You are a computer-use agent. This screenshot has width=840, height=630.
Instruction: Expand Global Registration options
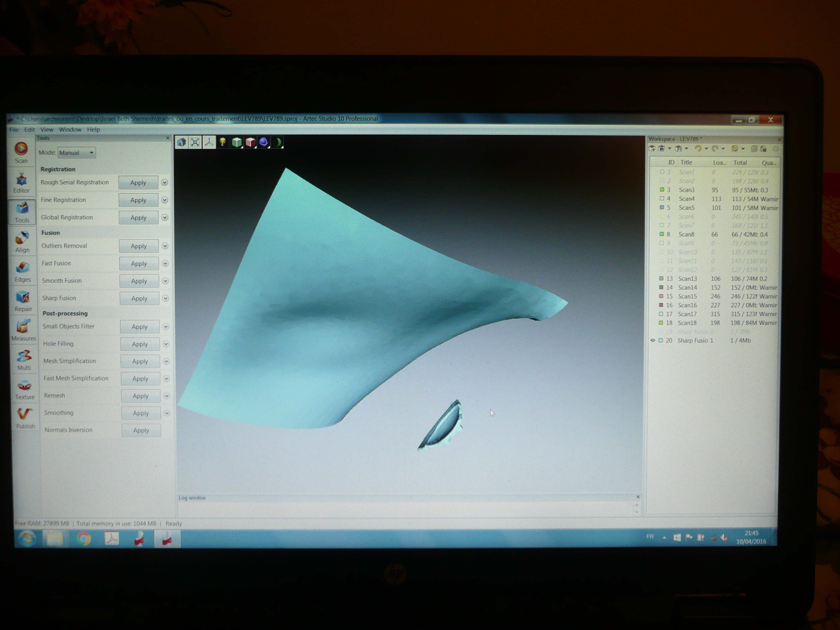[165, 218]
